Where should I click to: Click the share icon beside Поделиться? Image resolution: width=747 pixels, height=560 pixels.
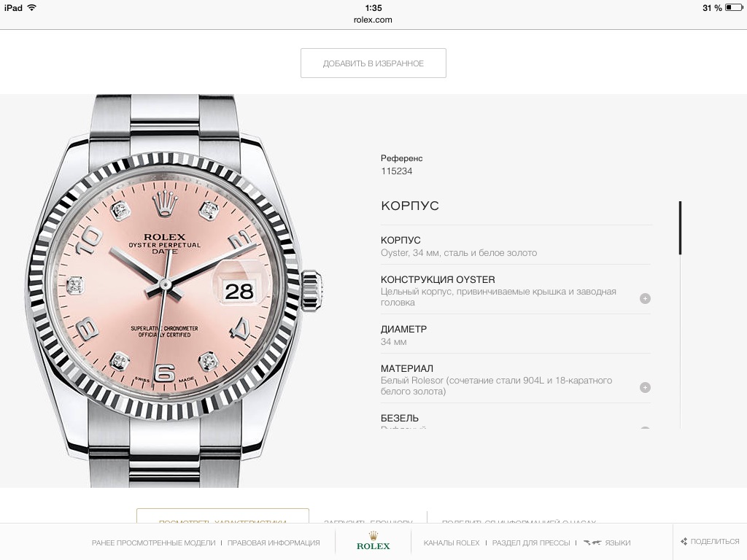tap(684, 542)
